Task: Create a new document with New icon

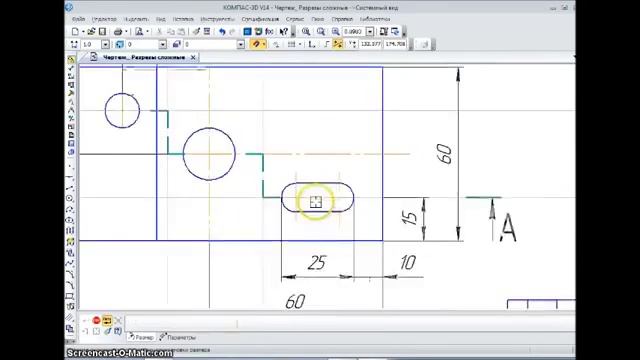Action: pos(75,31)
